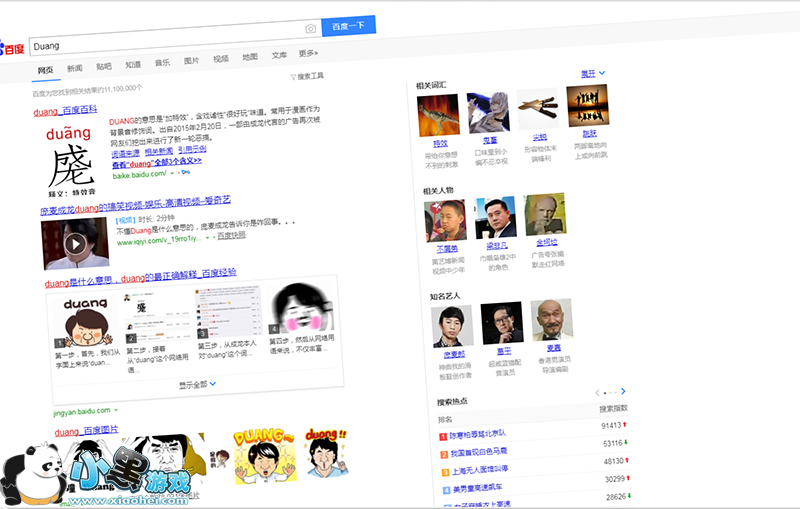Click the Baidu logo
The image size is (800, 509).
(x=12, y=48)
